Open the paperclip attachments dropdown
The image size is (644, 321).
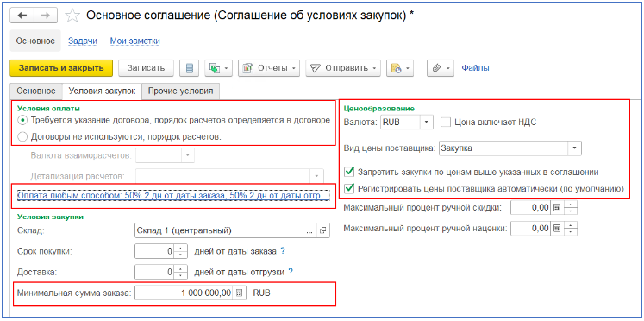click(441, 68)
